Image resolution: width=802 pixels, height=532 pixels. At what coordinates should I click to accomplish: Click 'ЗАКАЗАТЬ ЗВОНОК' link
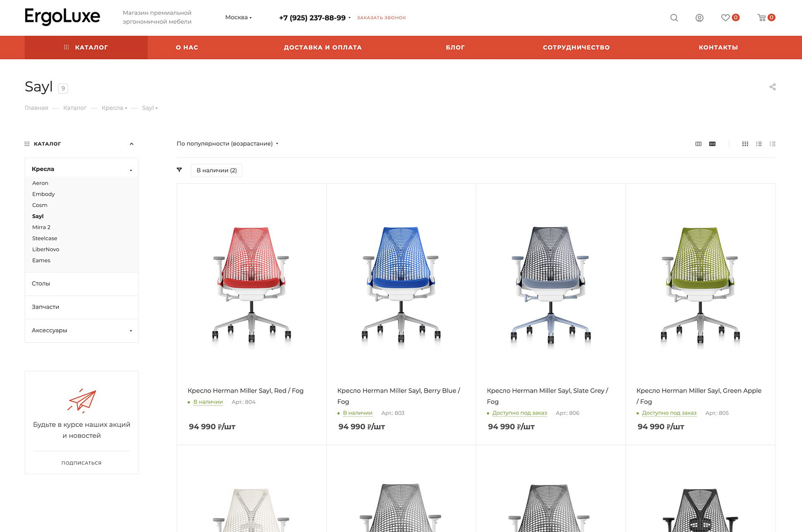click(x=381, y=18)
